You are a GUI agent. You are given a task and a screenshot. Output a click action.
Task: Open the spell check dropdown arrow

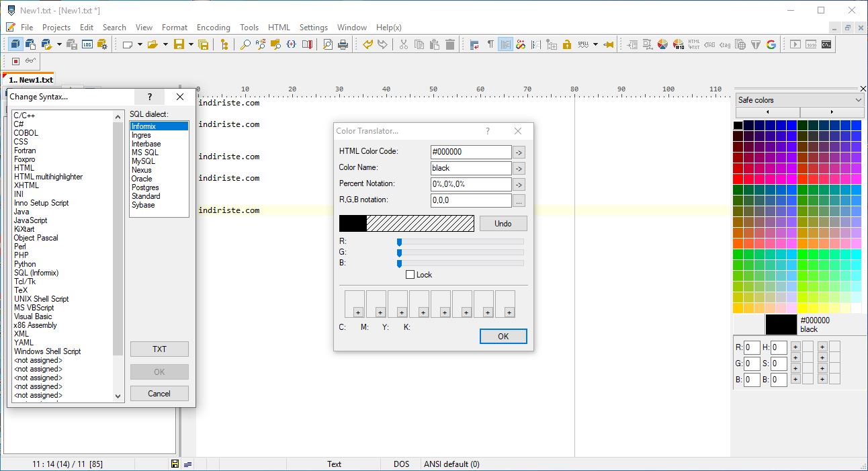[595, 44]
